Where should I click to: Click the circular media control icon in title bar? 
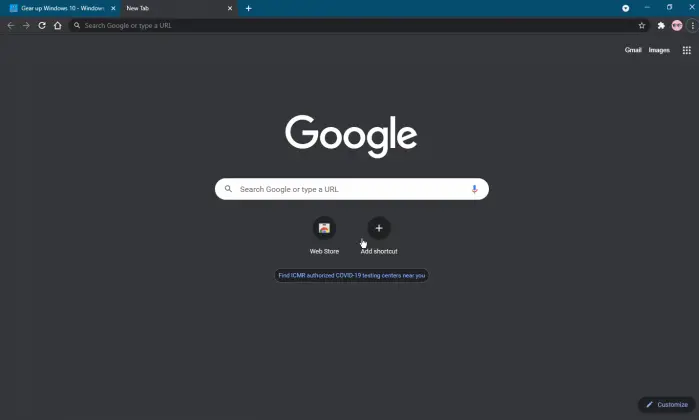[x=625, y=8]
